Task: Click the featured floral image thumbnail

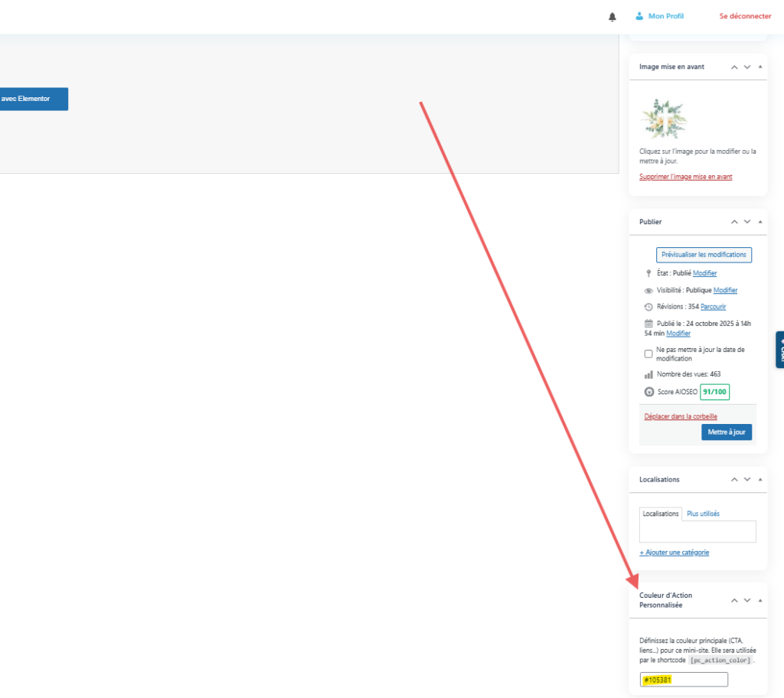Action: [664, 119]
